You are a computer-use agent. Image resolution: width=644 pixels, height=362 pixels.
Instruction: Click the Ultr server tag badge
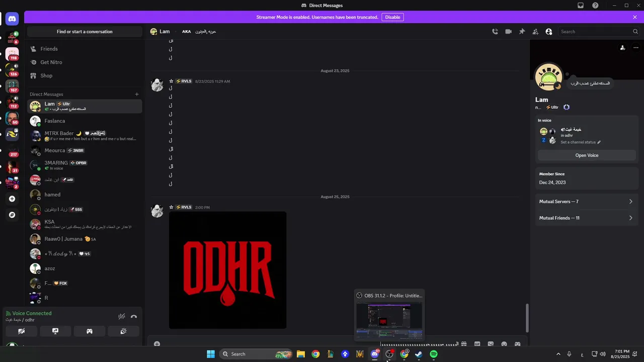pyautogui.click(x=552, y=107)
